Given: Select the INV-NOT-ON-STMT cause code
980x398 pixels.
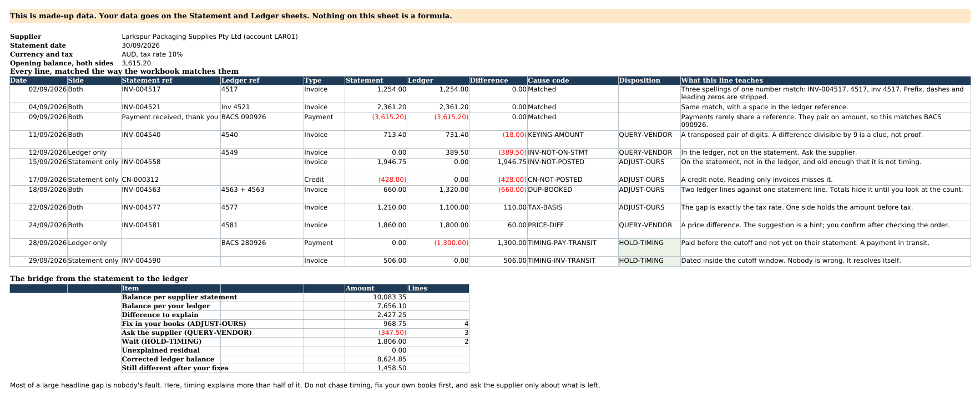Looking at the screenshot, I should pyautogui.click(x=572, y=152).
